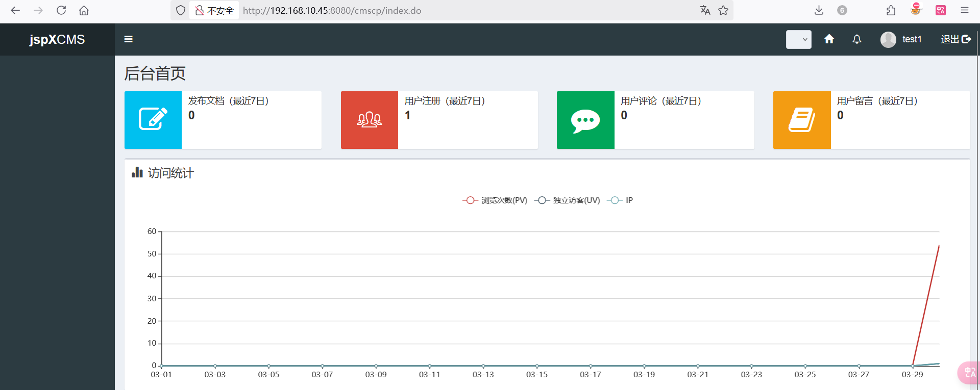Open the site selector dropdown in header

pos(799,39)
